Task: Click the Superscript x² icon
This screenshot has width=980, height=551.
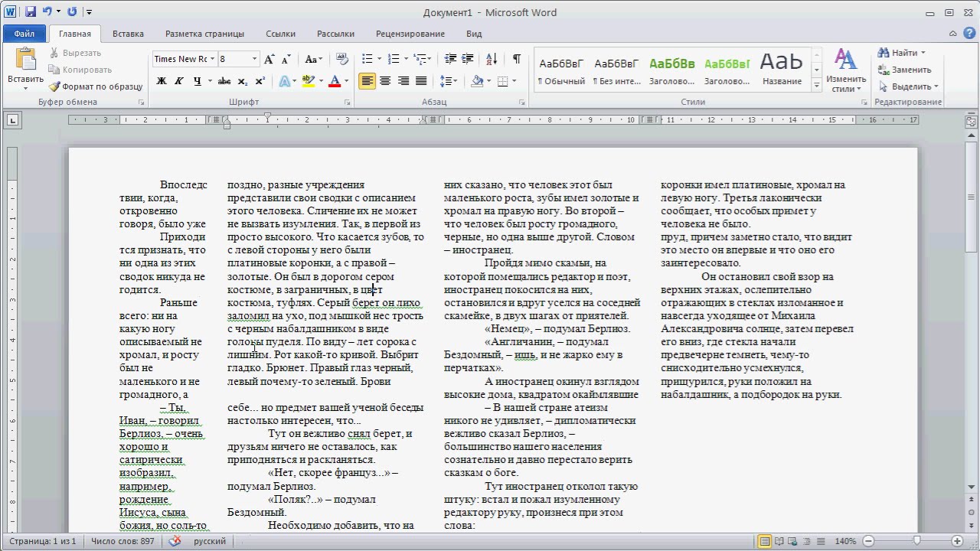Action: 260,81
